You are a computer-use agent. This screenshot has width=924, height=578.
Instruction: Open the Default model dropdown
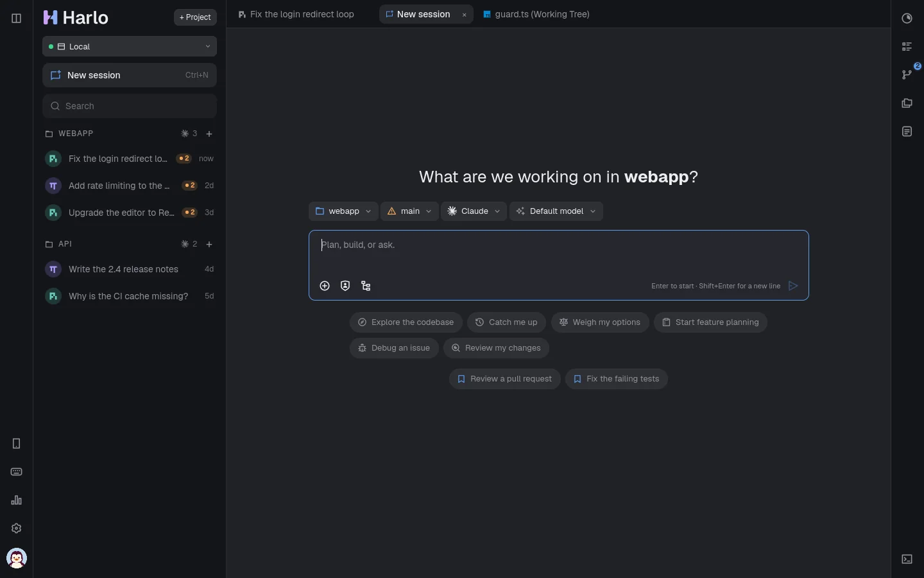pyautogui.click(x=556, y=211)
